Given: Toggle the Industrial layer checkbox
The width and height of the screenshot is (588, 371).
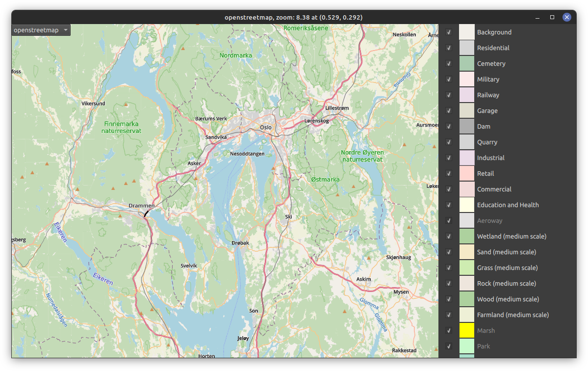Looking at the screenshot, I should [448, 158].
